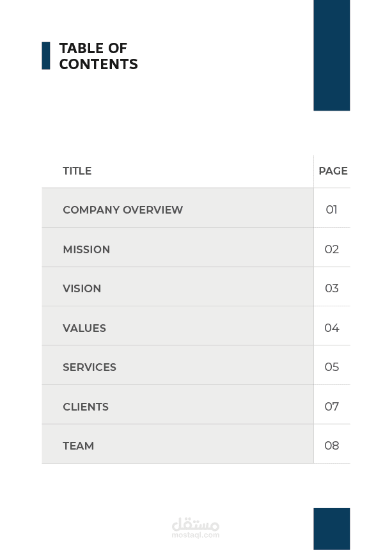Click the Table of Contents heading
Image resolution: width=392 pixels, height=550 pixels.
(x=98, y=56)
